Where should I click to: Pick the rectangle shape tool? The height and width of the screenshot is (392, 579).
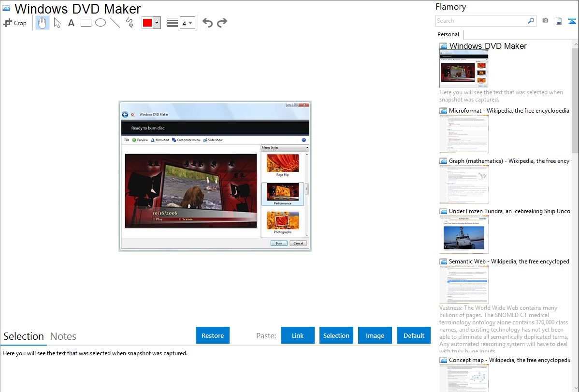86,23
